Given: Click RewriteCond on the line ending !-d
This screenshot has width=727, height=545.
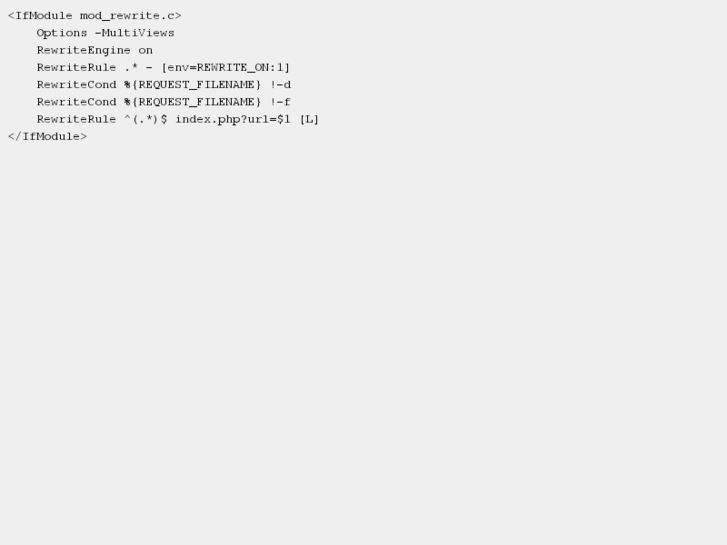Looking at the screenshot, I should [77, 85].
